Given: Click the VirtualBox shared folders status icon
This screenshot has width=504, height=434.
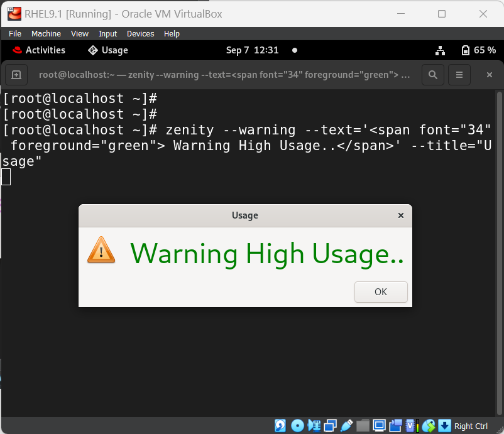Looking at the screenshot, I should [363, 425].
